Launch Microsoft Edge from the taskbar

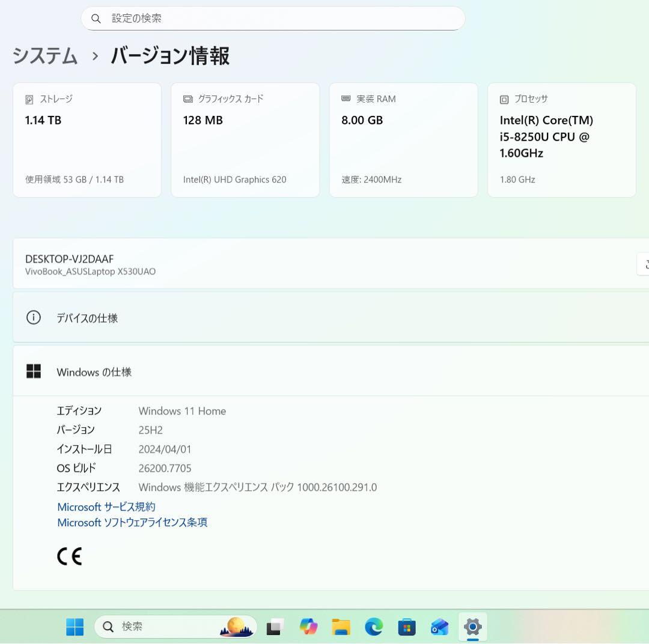pos(374,626)
